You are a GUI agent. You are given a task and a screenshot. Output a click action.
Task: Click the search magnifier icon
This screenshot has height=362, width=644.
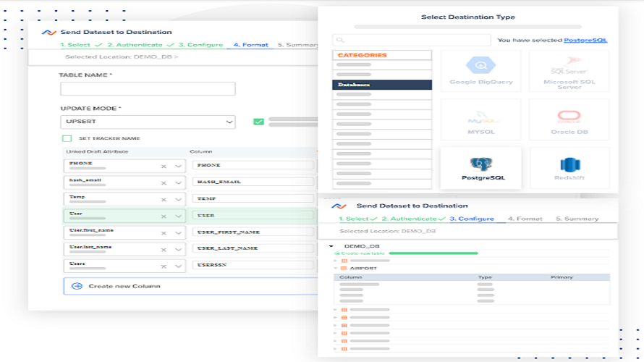point(339,40)
